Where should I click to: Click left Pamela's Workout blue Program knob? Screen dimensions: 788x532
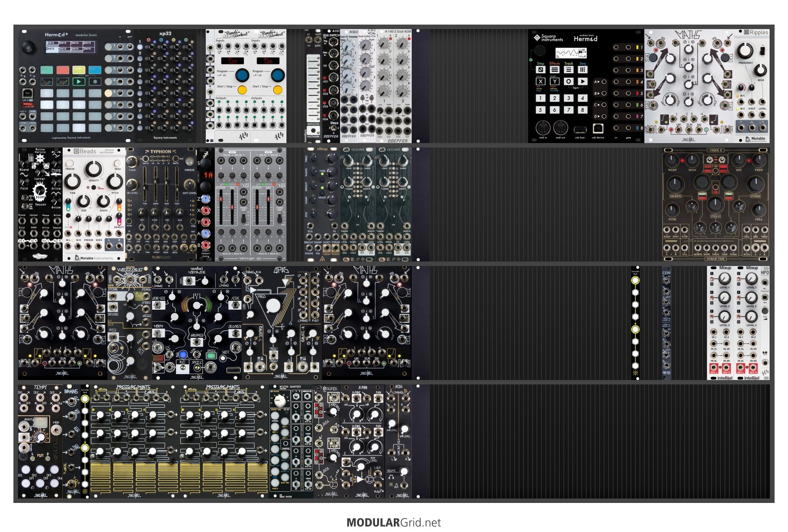click(x=242, y=75)
